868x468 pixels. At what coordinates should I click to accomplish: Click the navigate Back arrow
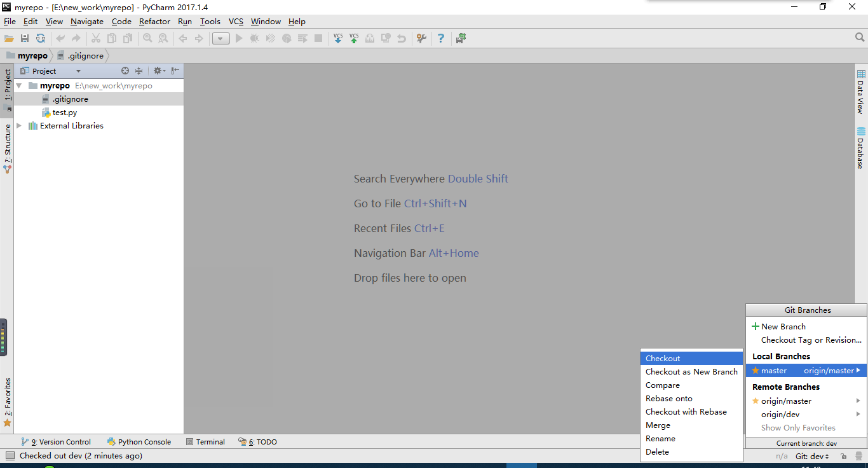pos(183,39)
